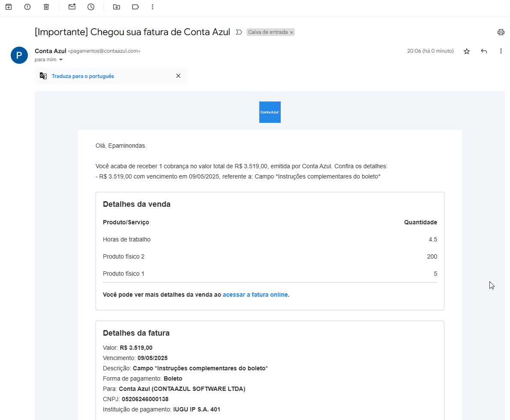The height and width of the screenshot is (420, 510).
Task: Report this email as spam
Action: (27, 7)
